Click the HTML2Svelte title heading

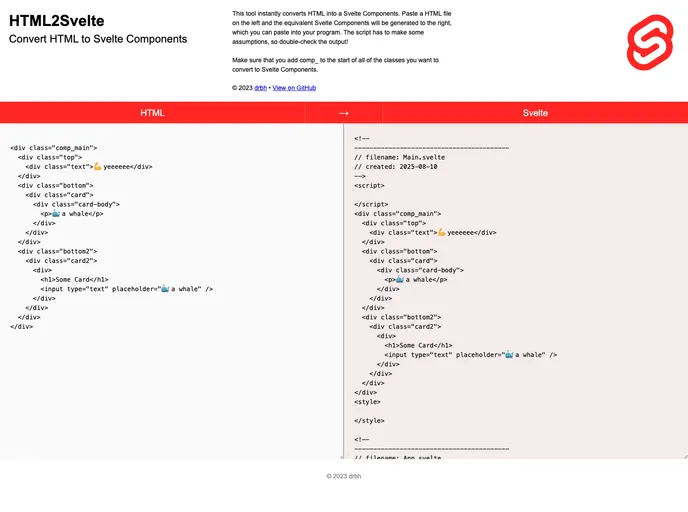(x=57, y=21)
